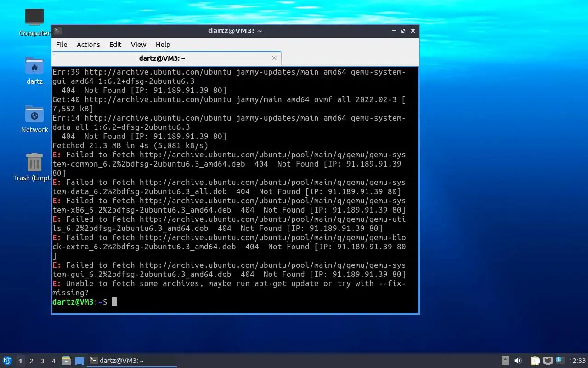Select the dartz@VM3: ~ terminal tab
Screen dimensions: 588x368
click(x=166, y=58)
